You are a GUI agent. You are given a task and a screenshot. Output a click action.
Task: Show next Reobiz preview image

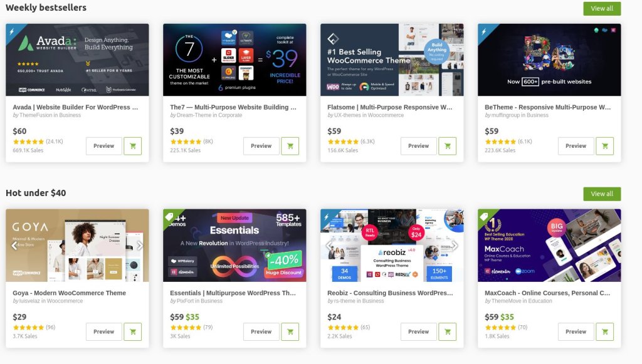pos(455,246)
